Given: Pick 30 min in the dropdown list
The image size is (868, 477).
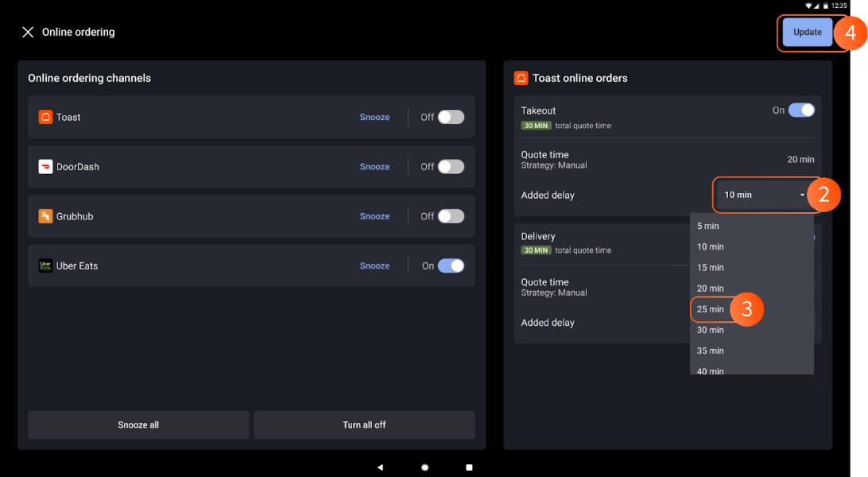Looking at the screenshot, I should (711, 330).
